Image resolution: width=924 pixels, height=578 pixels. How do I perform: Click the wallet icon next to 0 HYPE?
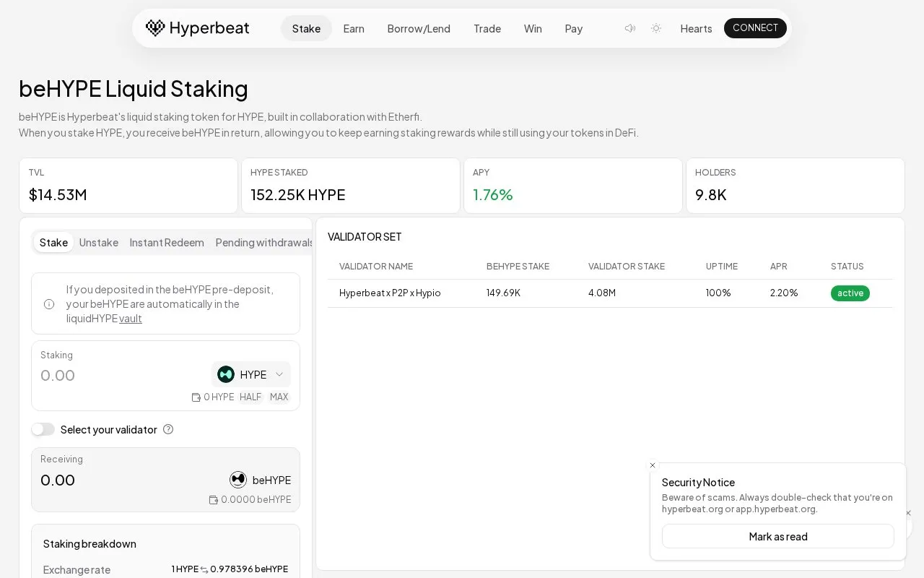[x=196, y=397]
